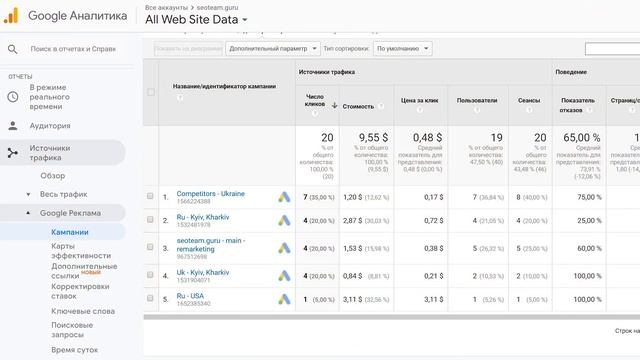This screenshot has width=640, height=360.
Task: Check the seoteam.guru - main - remarketing row checkbox
Action: point(150,247)
